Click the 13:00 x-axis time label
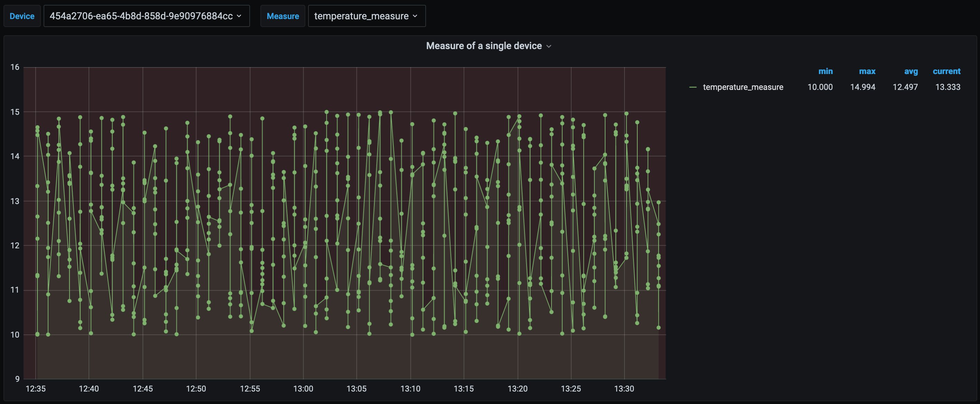This screenshot has height=404, width=980. pos(303,389)
